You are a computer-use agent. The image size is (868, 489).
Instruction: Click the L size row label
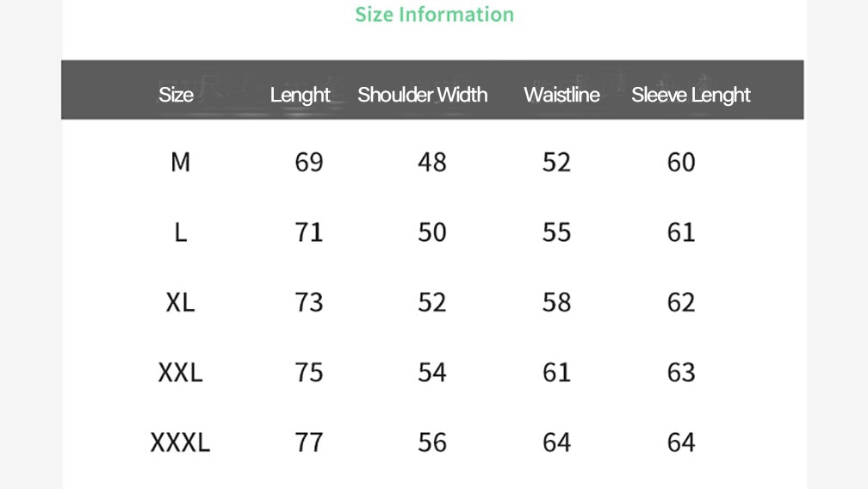point(180,232)
